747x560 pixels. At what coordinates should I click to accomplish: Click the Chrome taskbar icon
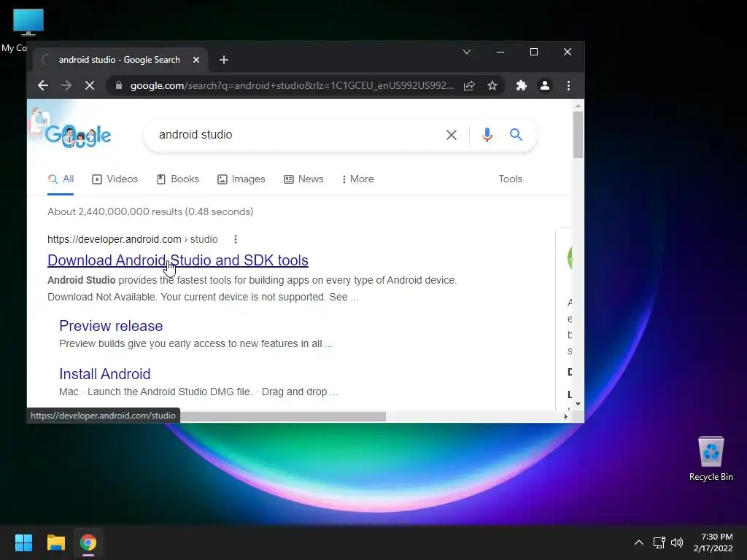(88, 542)
